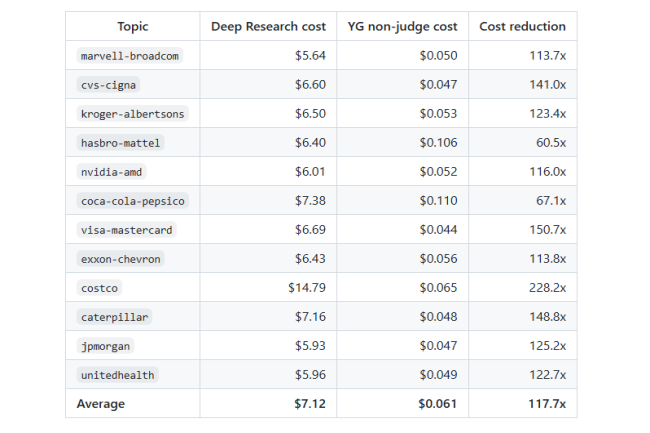Click the 148.8x cost reduction
Image resolution: width=650 pixels, height=433 pixels.
[548, 317]
